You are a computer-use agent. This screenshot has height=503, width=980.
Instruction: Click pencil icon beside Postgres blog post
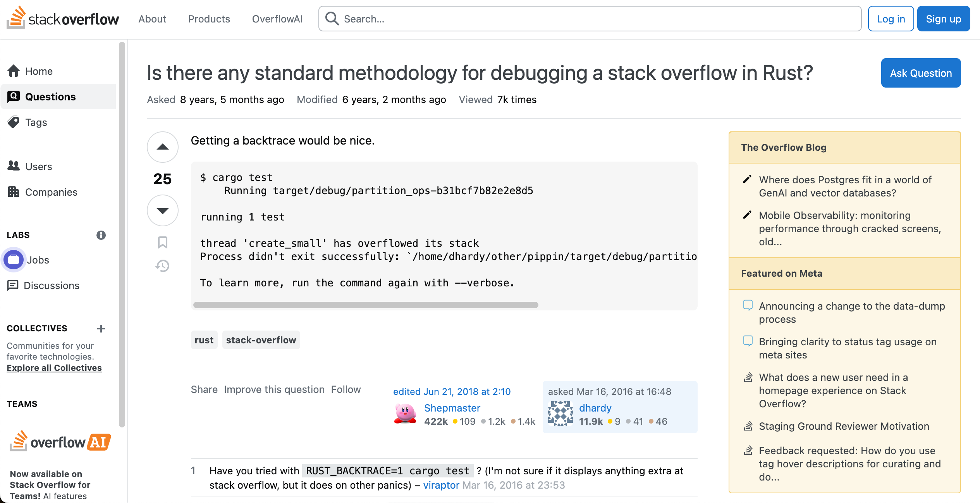pos(748,179)
